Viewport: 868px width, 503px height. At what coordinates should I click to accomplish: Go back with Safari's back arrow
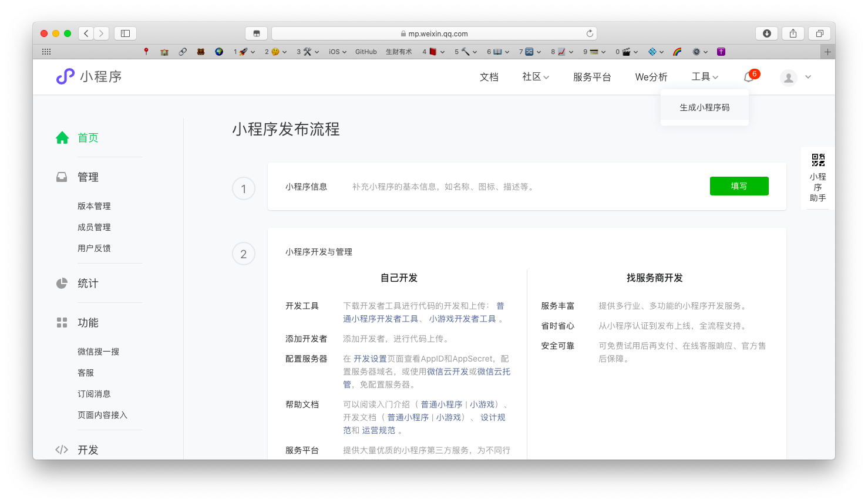click(86, 33)
